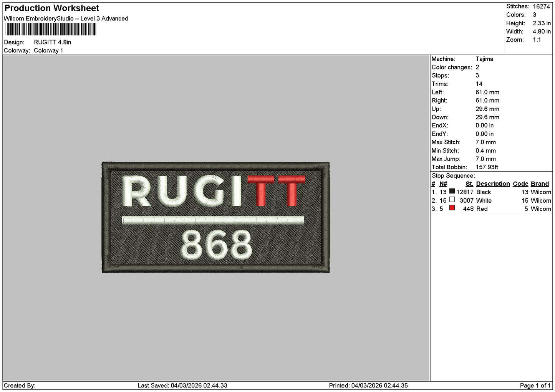Click the 'Colorway 1' value
The image size is (555, 392).
pos(48,50)
